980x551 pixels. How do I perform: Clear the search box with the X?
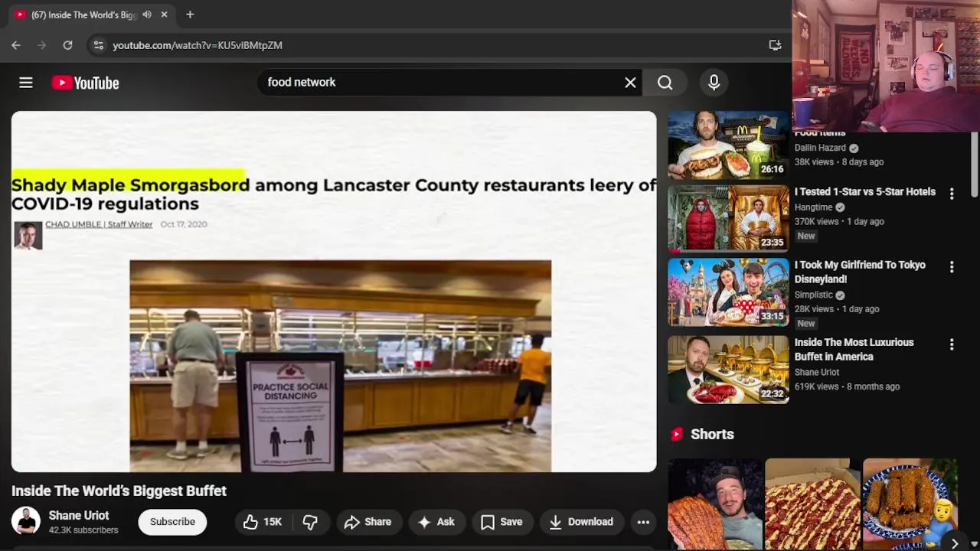[x=630, y=83]
